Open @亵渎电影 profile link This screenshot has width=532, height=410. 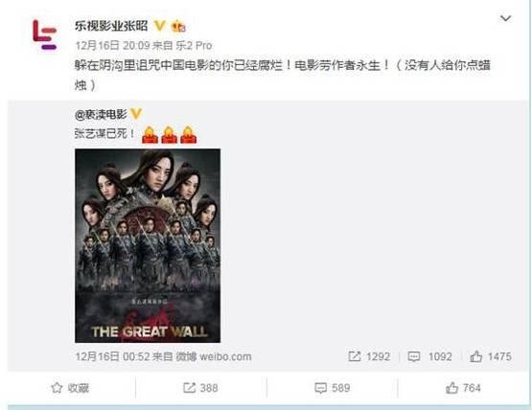pos(101,115)
